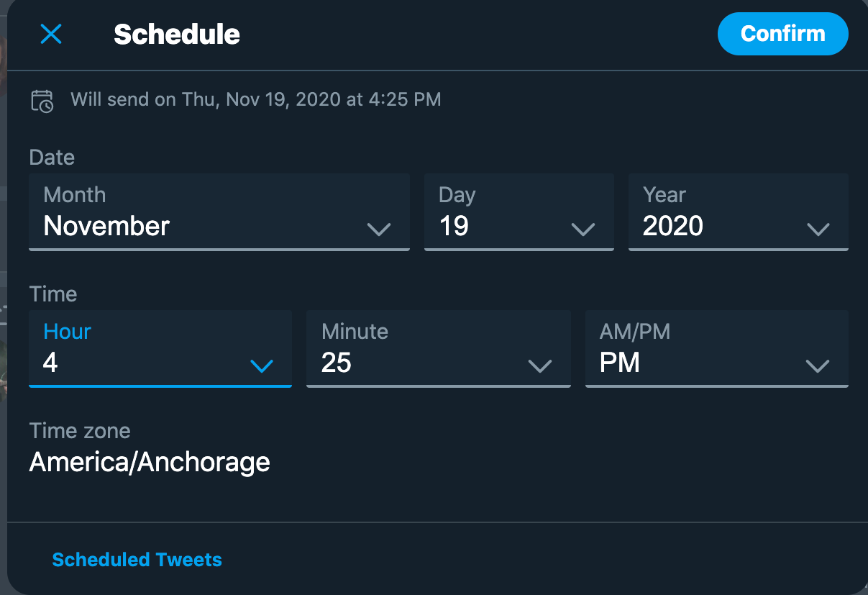The height and width of the screenshot is (595, 868).
Task: Click the chevron arrow in the Month field
Action: coord(378,230)
